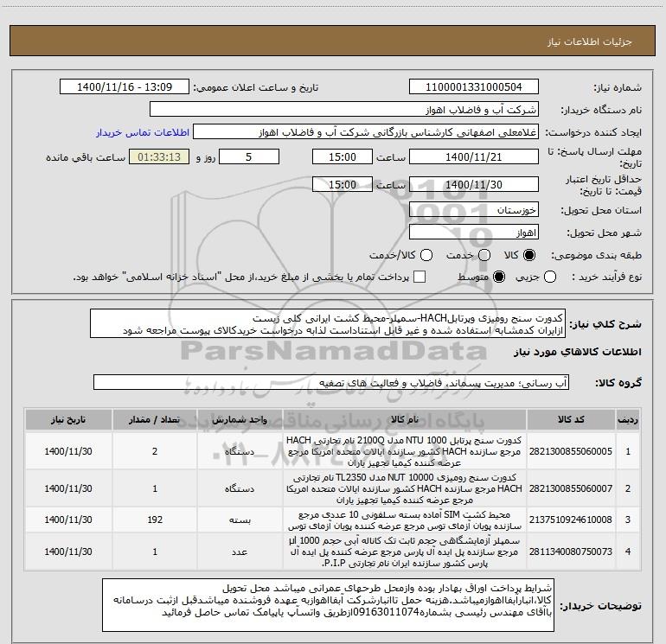Click the announcement date field 1400/11/16 - 13:09

[x=125, y=87]
